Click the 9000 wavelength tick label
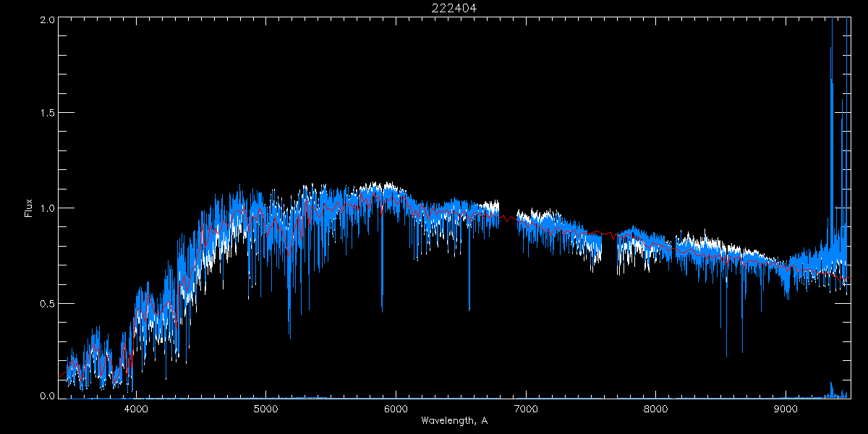This screenshot has width=868, height=434. pyautogui.click(x=786, y=409)
